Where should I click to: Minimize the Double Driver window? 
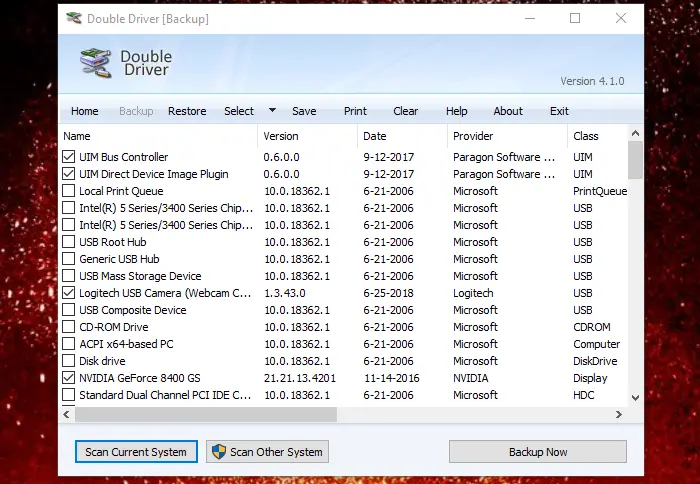[x=530, y=18]
